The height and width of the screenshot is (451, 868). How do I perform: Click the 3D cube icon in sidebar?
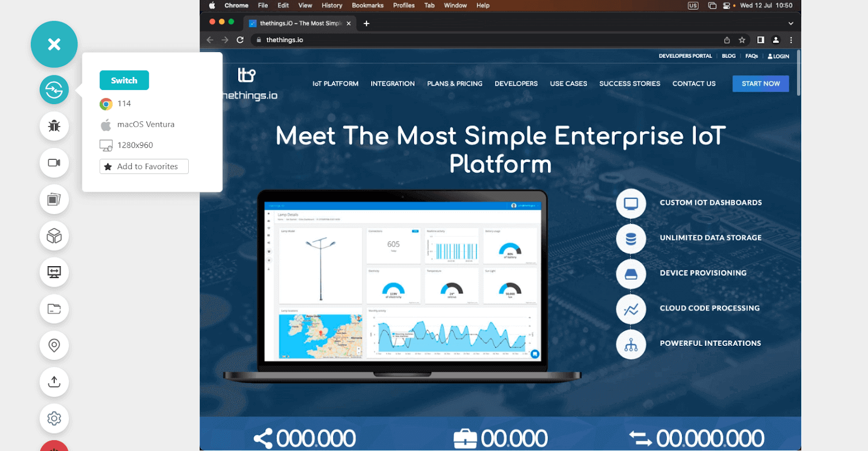pos(54,236)
